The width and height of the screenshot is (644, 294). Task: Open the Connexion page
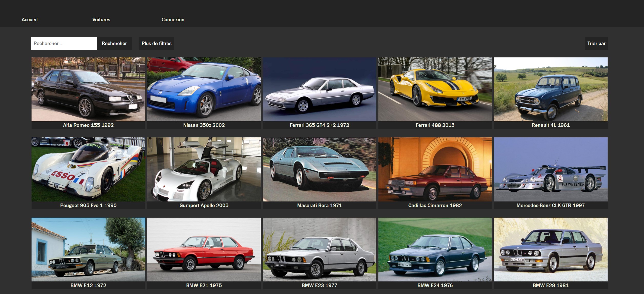click(x=173, y=20)
